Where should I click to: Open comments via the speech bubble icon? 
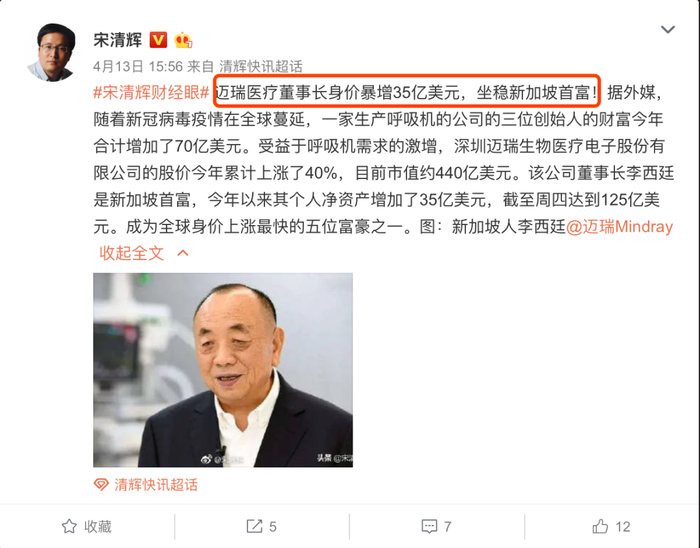[429, 527]
